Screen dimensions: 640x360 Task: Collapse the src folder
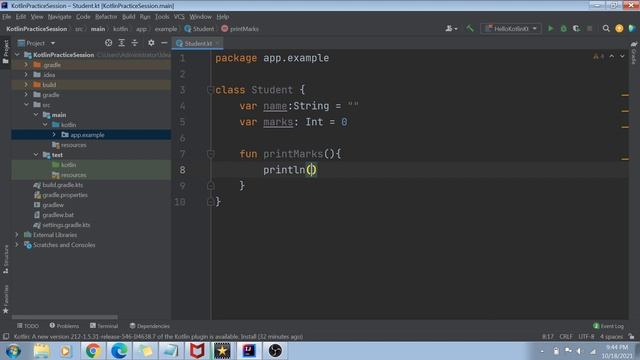pyautogui.click(x=26, y=105)
